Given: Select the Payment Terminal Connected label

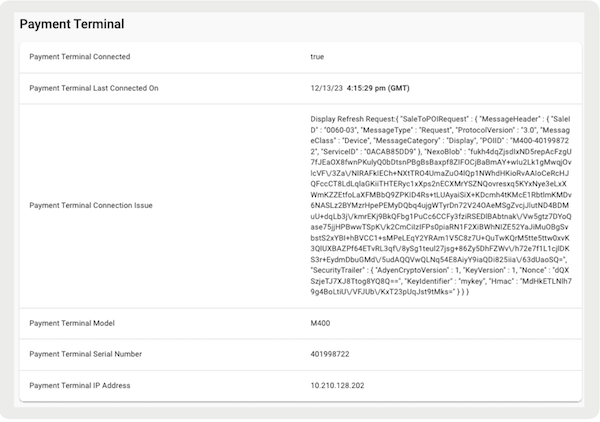Looking at the screenshot, I should (x=80, y=57).
